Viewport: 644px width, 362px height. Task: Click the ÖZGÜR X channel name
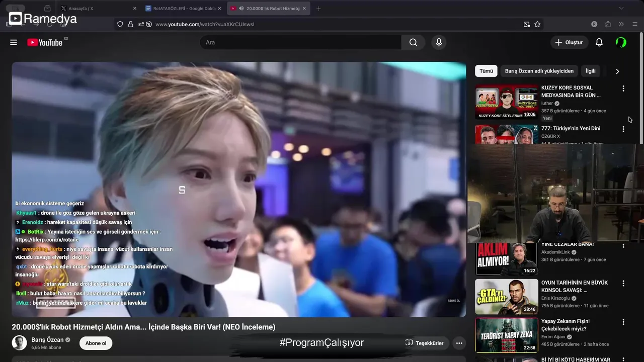coord(550,136)
